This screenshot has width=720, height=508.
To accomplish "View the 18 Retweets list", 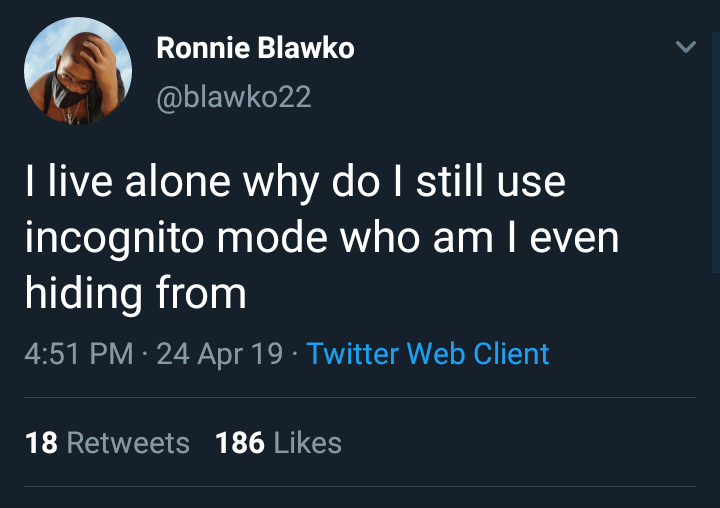I will [x=107, y=443].
